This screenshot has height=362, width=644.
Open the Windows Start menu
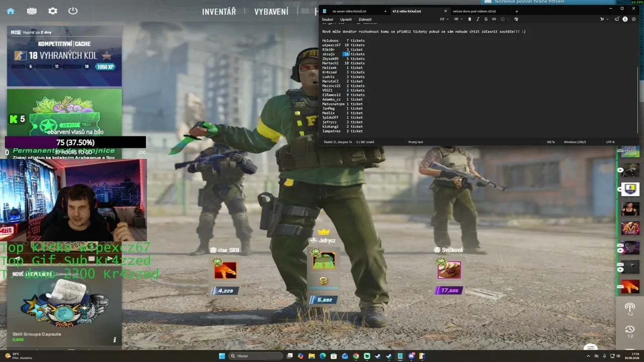pos(222,356)
